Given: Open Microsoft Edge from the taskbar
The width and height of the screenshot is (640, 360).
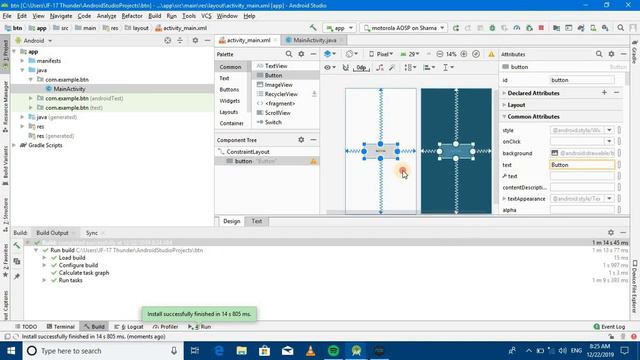Looking at the screenshot, I should click(219, 351).
